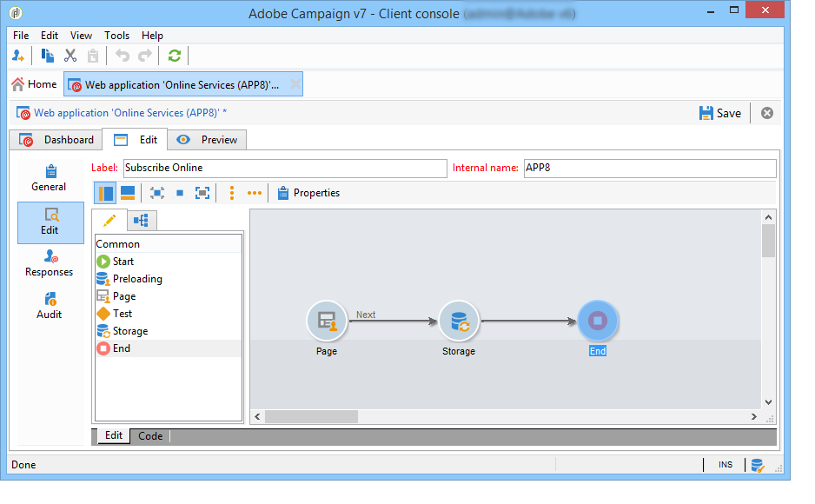Select the tree structure palette tab
Screen dimensions: 815x504
tap(142, 221)
